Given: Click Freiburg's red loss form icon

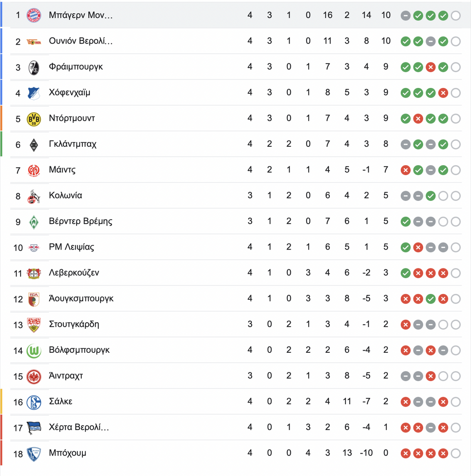Looking at the screenshot, I should [x=431, y=67].
